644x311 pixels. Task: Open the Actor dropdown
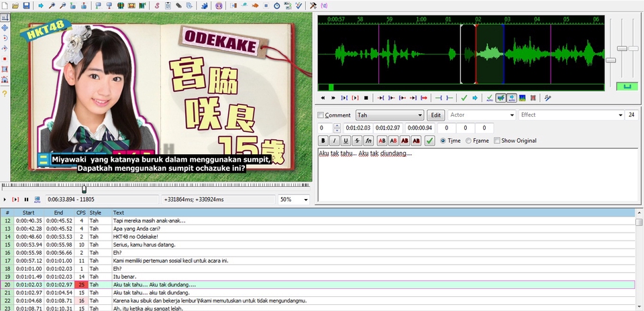click(482, 115)
